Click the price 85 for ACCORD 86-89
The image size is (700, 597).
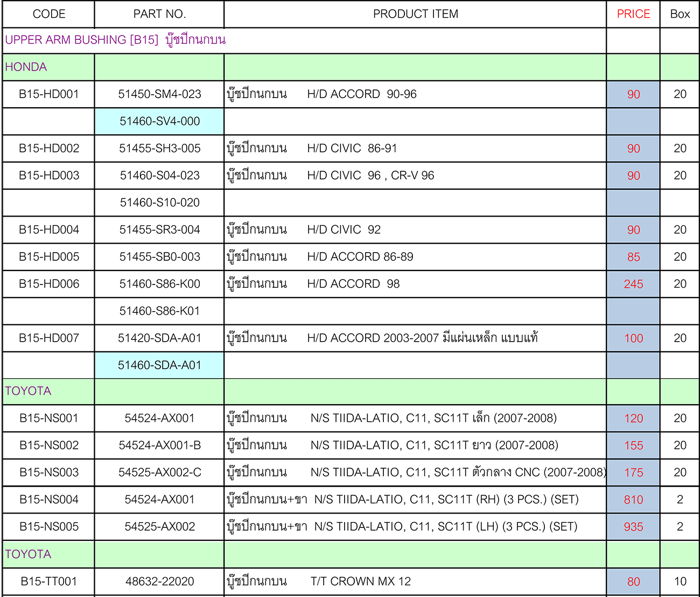pyautogui.click(x=633, y=257)
